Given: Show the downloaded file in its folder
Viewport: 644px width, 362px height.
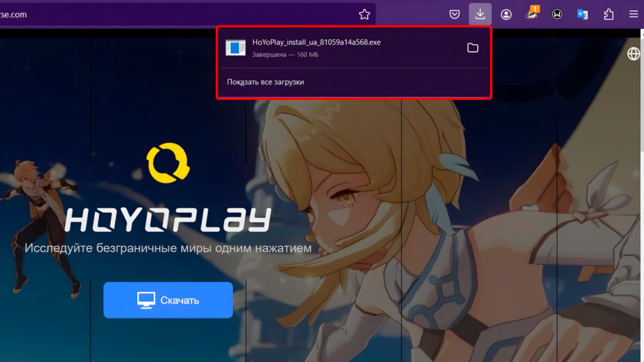Looking at the screenshot, I should (x=472, y=48).
